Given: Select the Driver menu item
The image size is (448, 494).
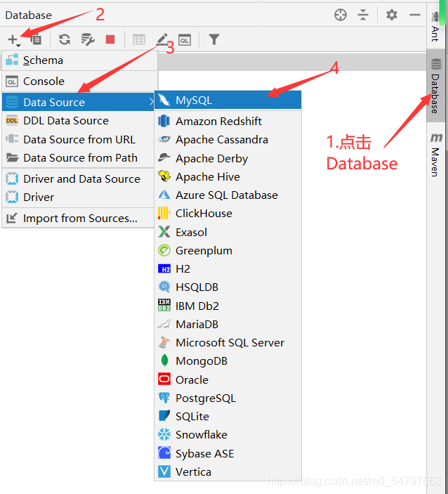Looking at the screenshot, I should click(78, 197).
